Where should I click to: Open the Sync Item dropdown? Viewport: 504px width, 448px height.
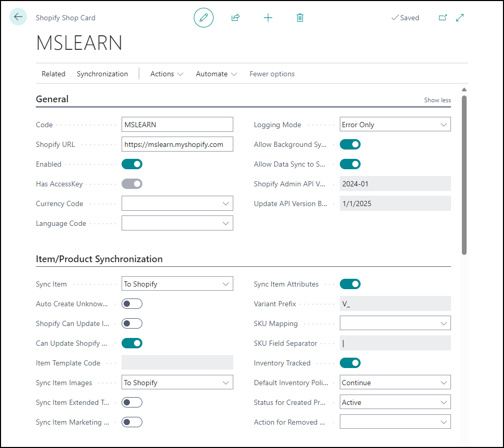177,283
